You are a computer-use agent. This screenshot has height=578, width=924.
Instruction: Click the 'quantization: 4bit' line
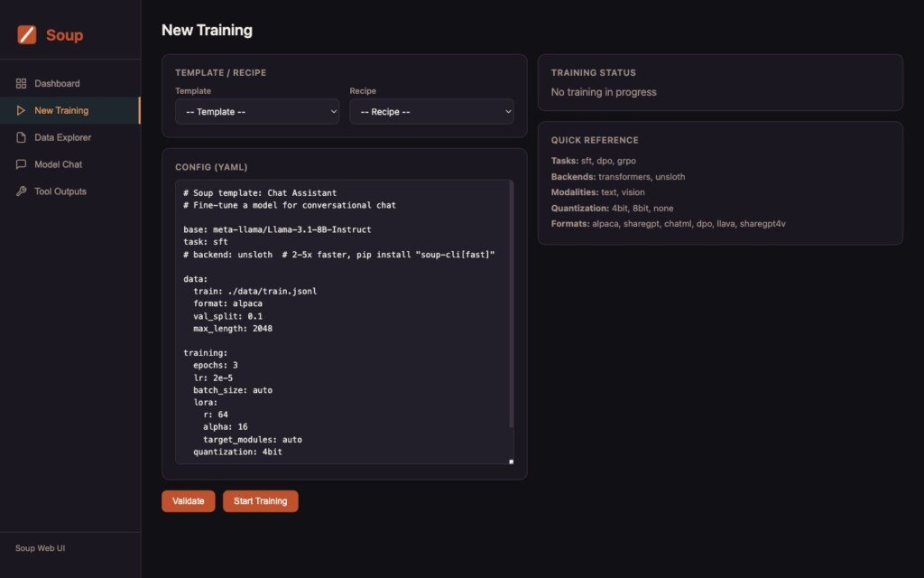pyautogui.click(x=237, y=452)
